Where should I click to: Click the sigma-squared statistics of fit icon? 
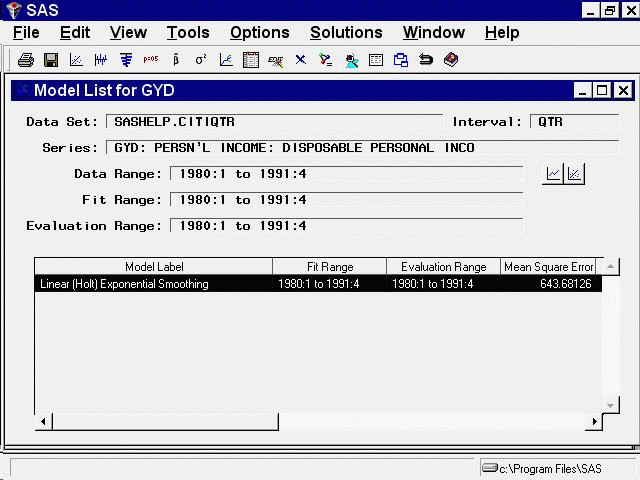coord(201,60)
